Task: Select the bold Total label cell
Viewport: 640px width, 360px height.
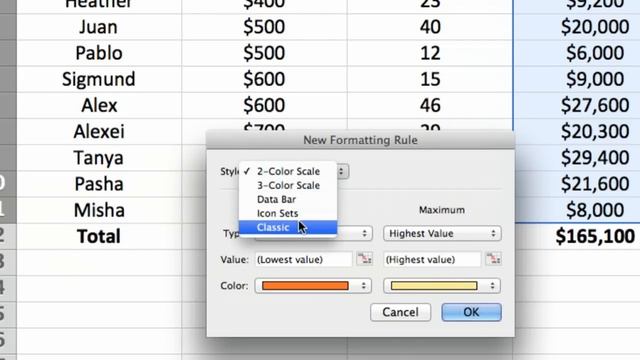Action: pyautogui.click(x=99, y=236)
